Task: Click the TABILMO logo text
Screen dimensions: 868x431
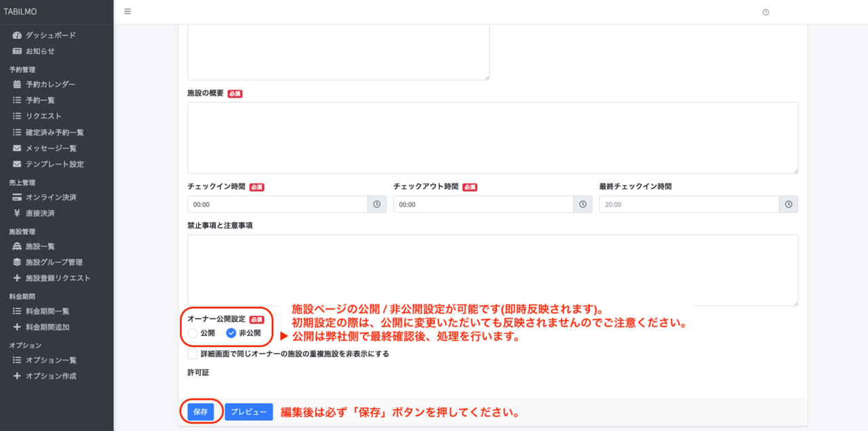Action: pos(20,12)
